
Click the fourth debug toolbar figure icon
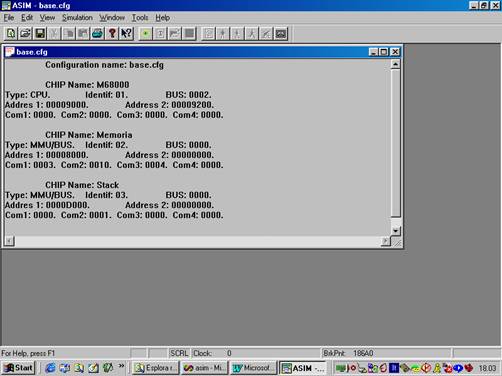point(252,33)
